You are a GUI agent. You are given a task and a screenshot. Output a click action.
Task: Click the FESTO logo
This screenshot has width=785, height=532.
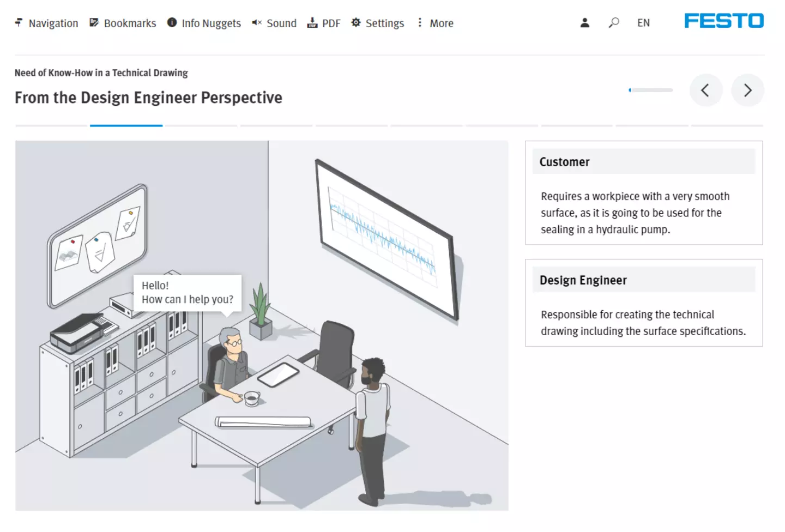point(724,21)
